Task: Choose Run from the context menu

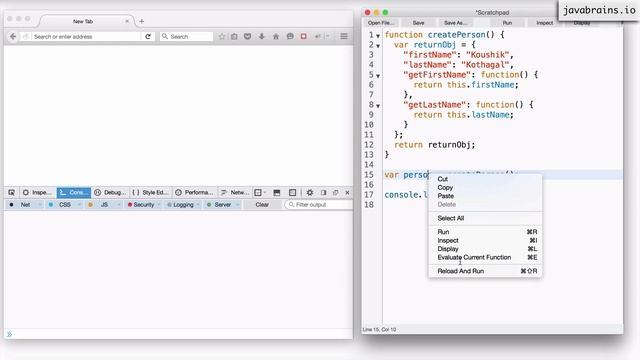Action: tap(485, 232)
